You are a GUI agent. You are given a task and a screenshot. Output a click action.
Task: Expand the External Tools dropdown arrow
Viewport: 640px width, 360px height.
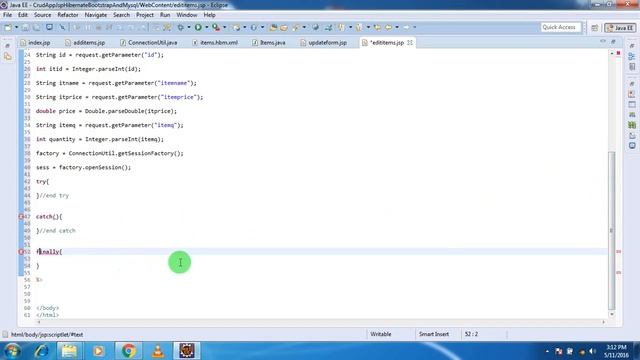(224, 27)
